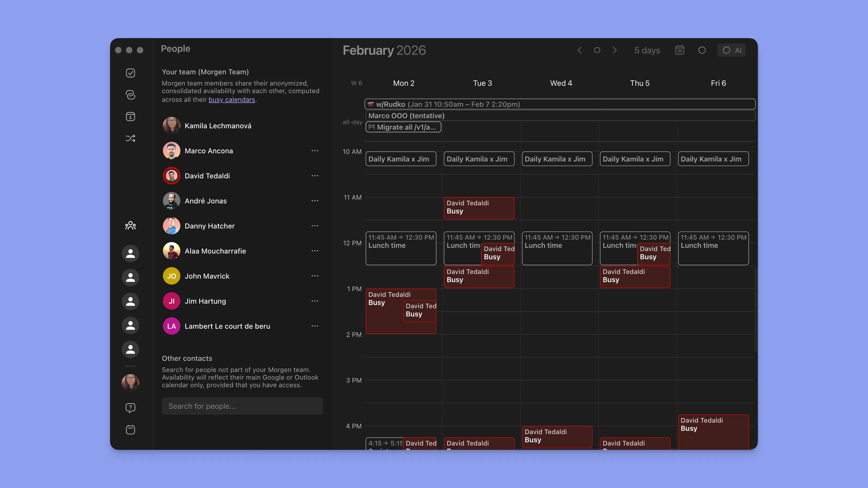Open Marco OOO (tentative) all-day event
The width and height of the screenshot is (868, 488).
point(560,115)
